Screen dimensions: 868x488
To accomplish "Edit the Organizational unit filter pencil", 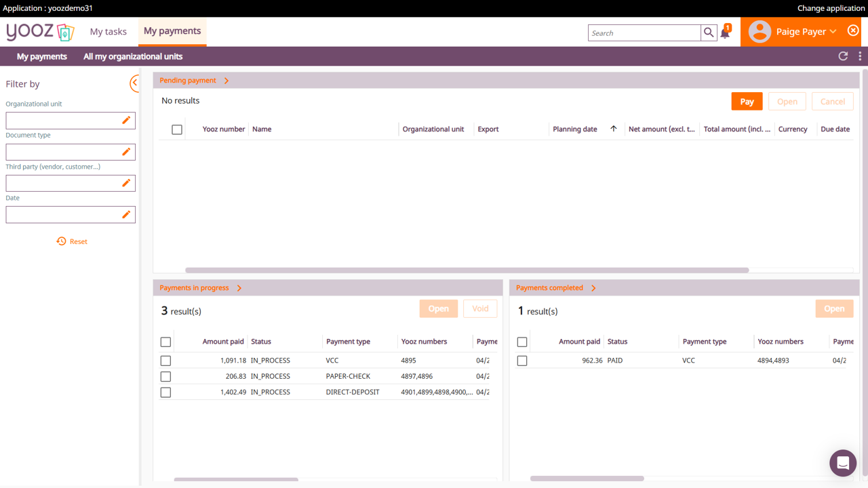I will 126,120.
